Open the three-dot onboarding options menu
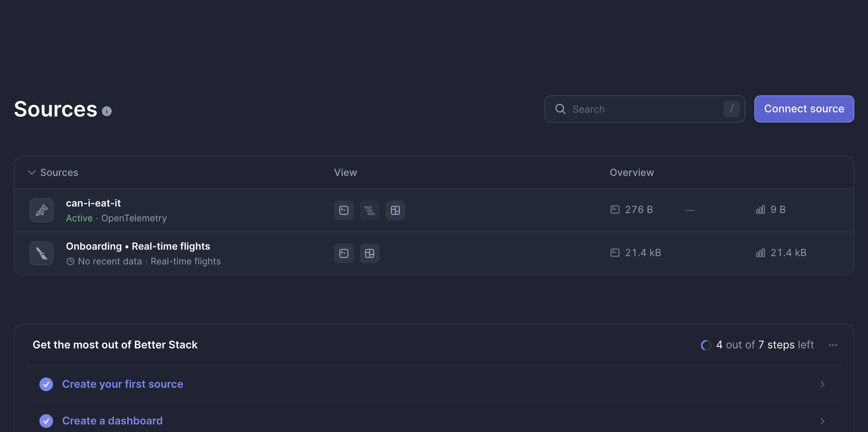Image resolution: width=868 pixels, height=432 pixels. [x=833, y=345]
